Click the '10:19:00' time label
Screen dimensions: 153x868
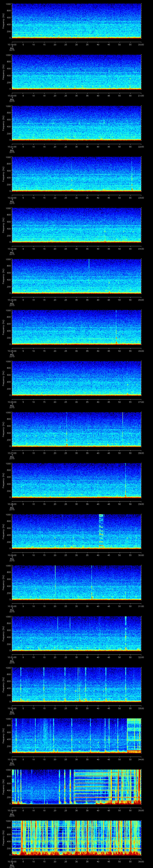pyautogui.click(x=12, y=44)
